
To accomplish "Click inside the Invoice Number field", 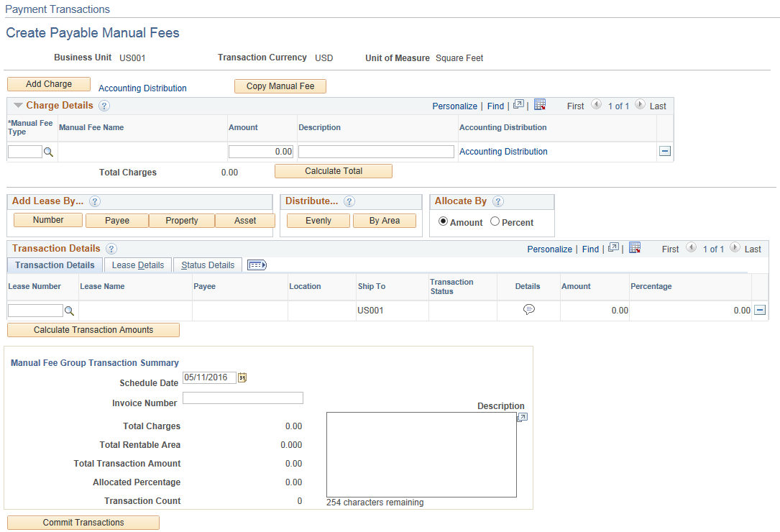I will pyautogui.click(x=242, y=398).
